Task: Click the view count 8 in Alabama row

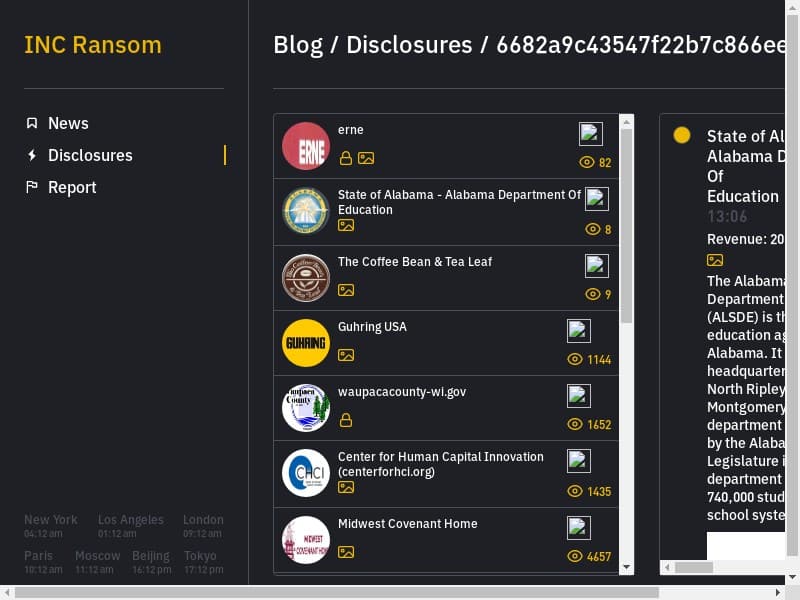Action: click(608, 230)
